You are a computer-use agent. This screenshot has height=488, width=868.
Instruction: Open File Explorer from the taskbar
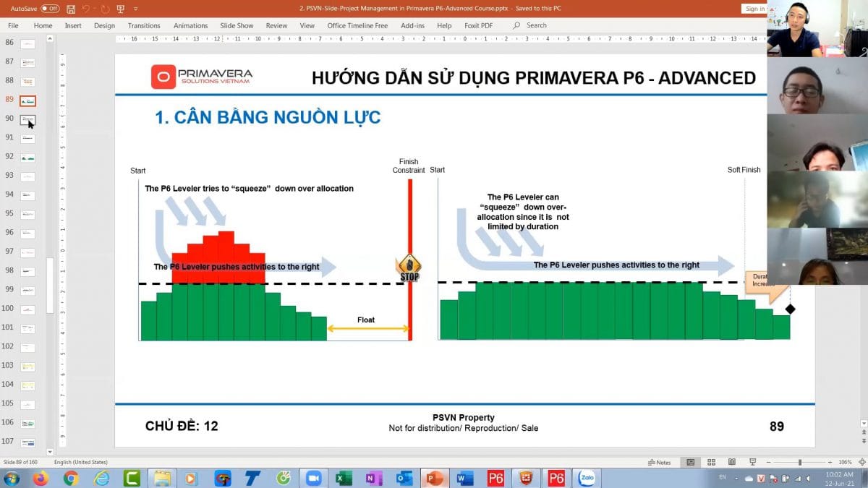[162, 478]
